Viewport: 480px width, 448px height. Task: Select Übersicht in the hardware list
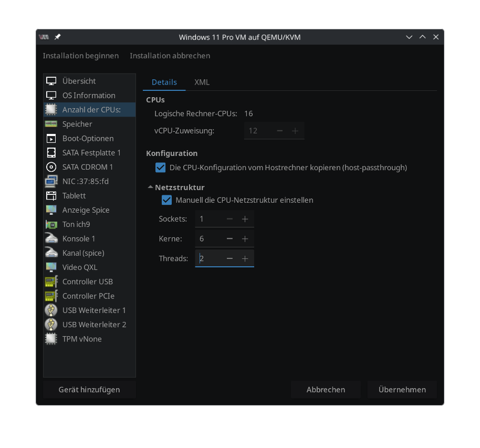pyautogui.click(x=89, y=81)
